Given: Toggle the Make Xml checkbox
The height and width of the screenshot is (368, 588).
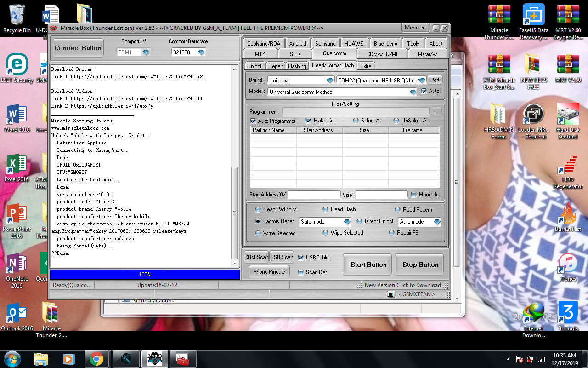Looking at the screenshot, I should click(x=309, y=121).
